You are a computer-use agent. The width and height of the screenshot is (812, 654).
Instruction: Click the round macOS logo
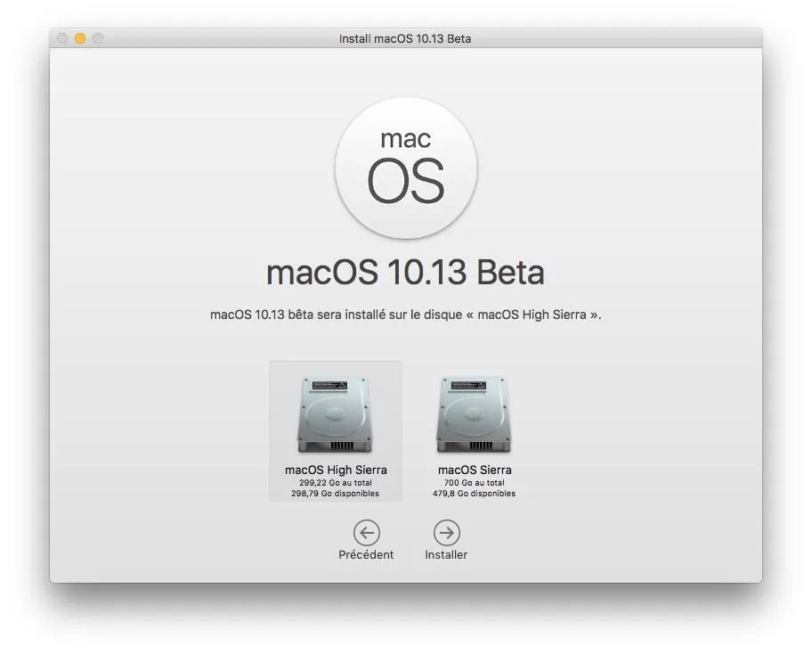pyautogui.click(x=406, y=168)
